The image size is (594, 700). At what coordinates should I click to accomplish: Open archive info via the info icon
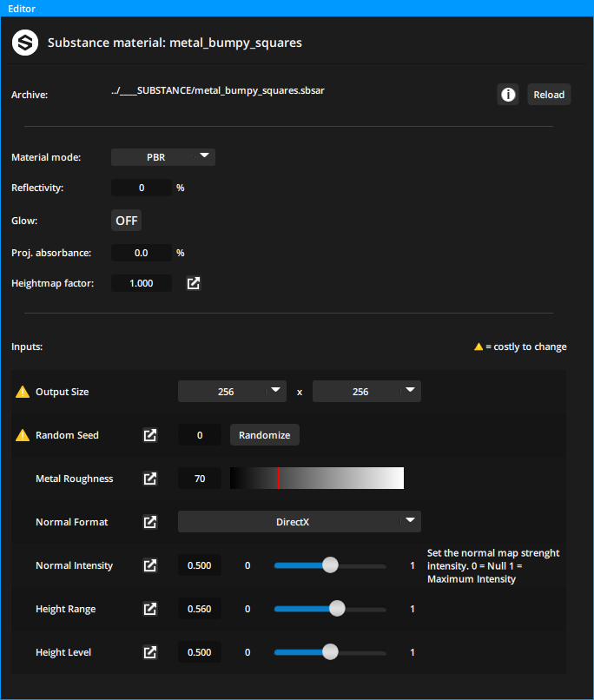(x=508, y=95)
